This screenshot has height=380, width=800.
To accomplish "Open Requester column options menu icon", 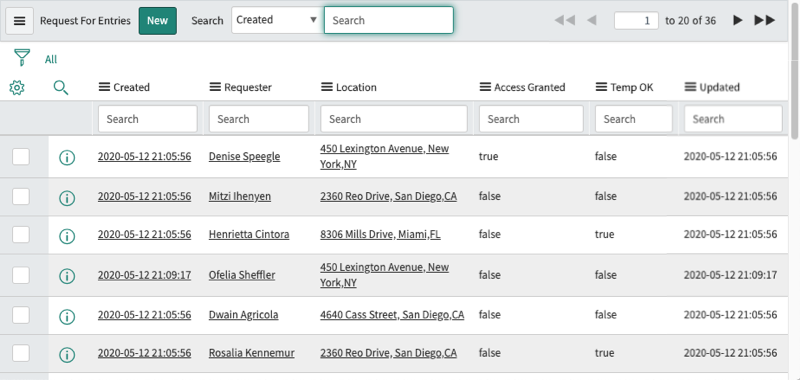I will coord(215,87).
